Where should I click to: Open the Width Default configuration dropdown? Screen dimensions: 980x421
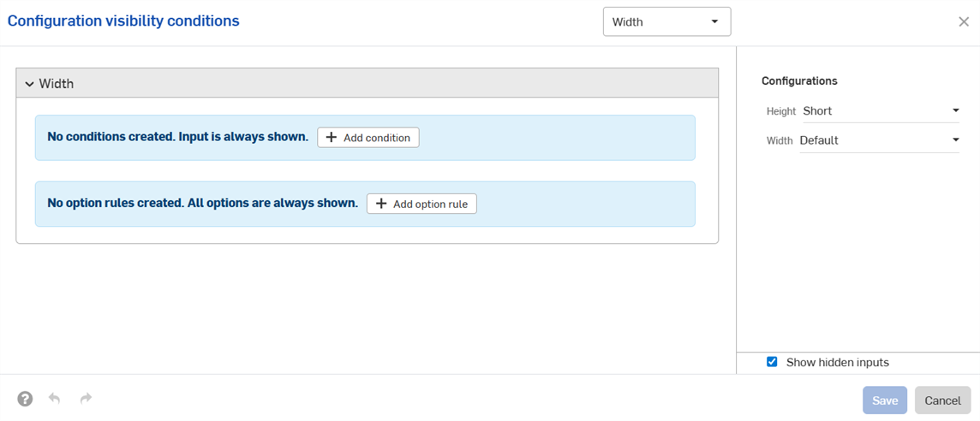880,140
